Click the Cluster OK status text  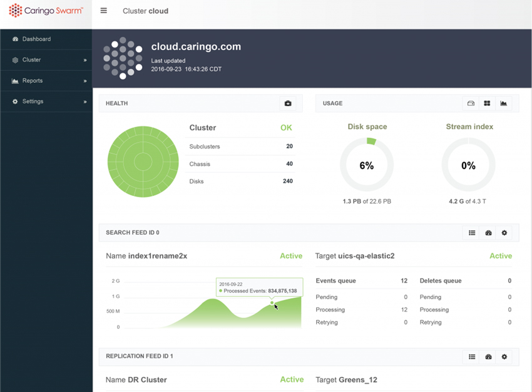(x=286, y=128)
